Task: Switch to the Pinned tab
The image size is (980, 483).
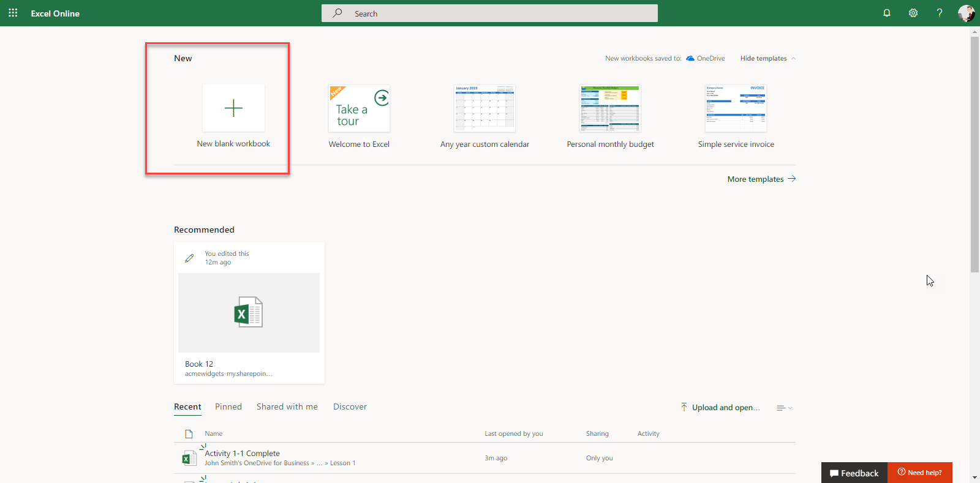Action: click(228, 406)
